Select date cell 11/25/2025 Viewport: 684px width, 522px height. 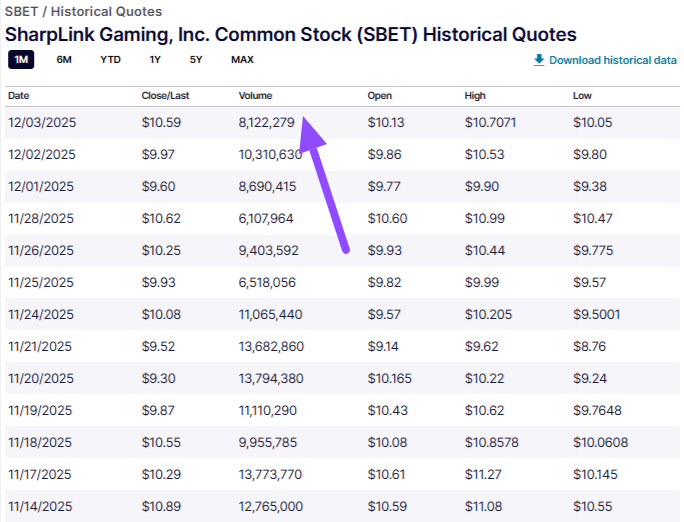(x=41, y=283)
